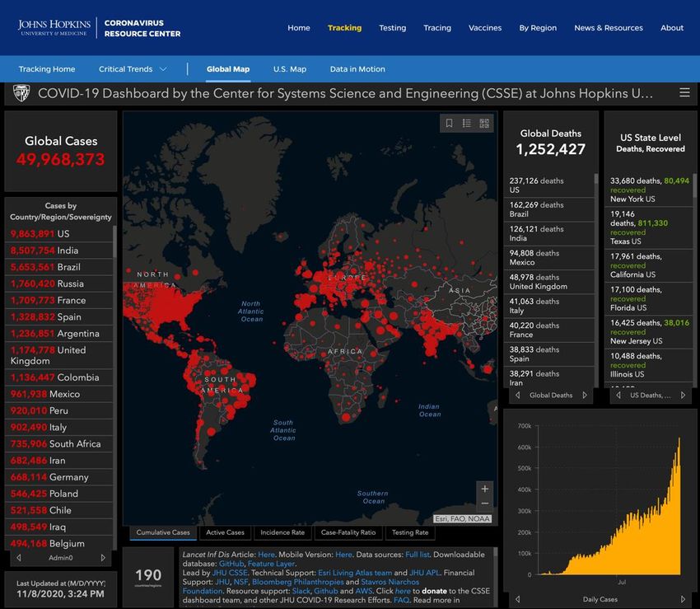Switch to the Active Cases map tab

[x=225, y=532]
